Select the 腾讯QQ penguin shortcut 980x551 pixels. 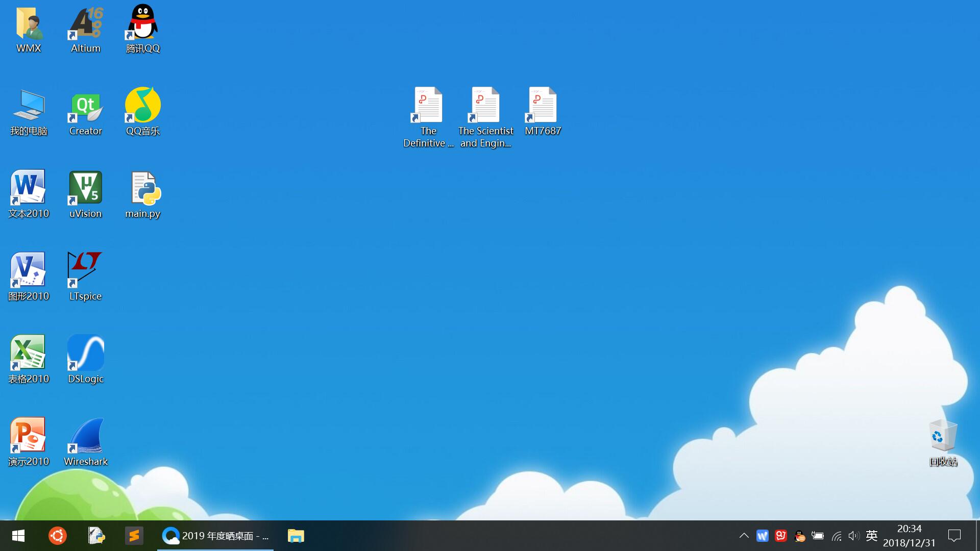(143, 30)
